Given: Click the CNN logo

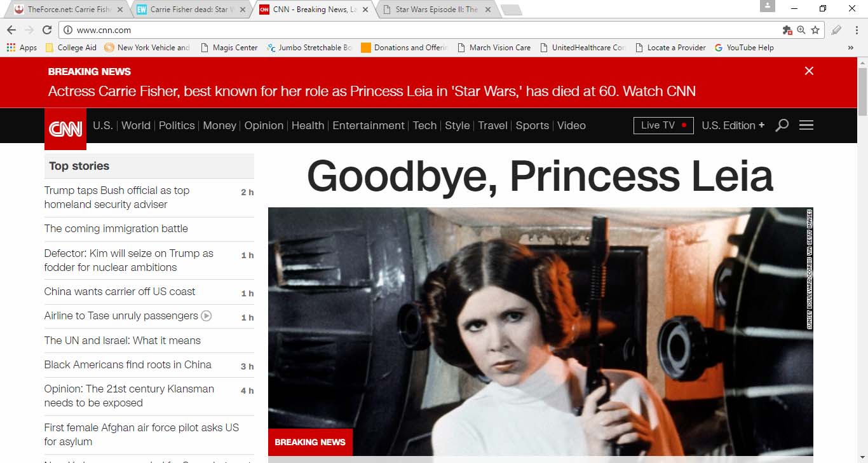Looking at the screenshot, I should [x=65, y=128].
